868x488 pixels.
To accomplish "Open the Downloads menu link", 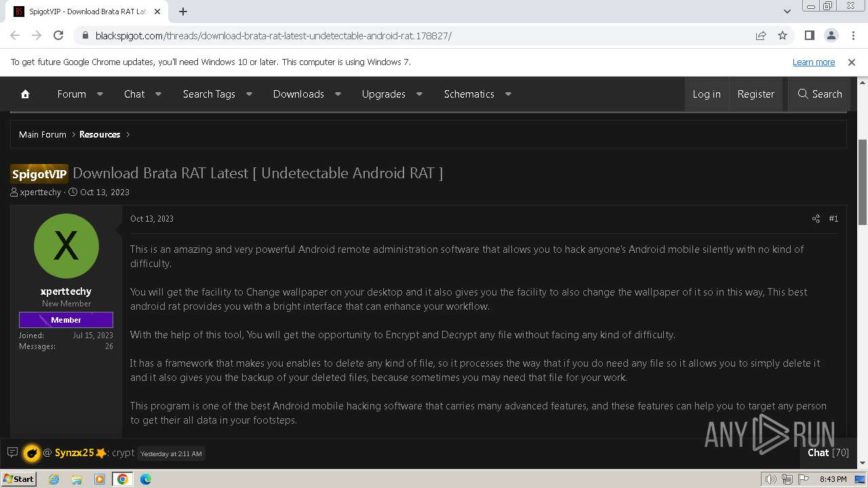I will pos(298,94).
